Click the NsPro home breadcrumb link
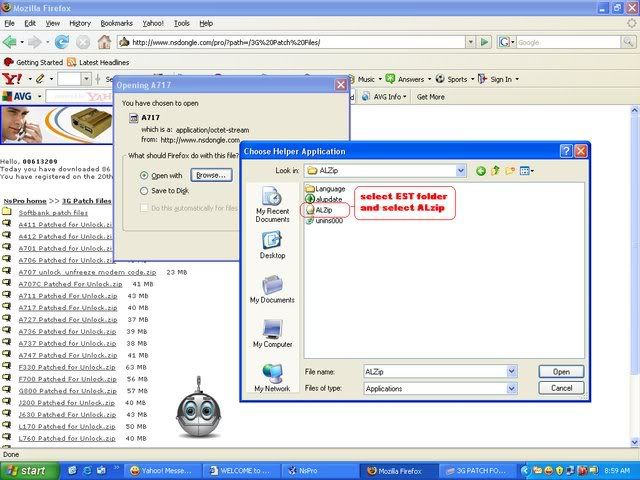640x480 pixels. pyautogui.click(x=25, y=201)
